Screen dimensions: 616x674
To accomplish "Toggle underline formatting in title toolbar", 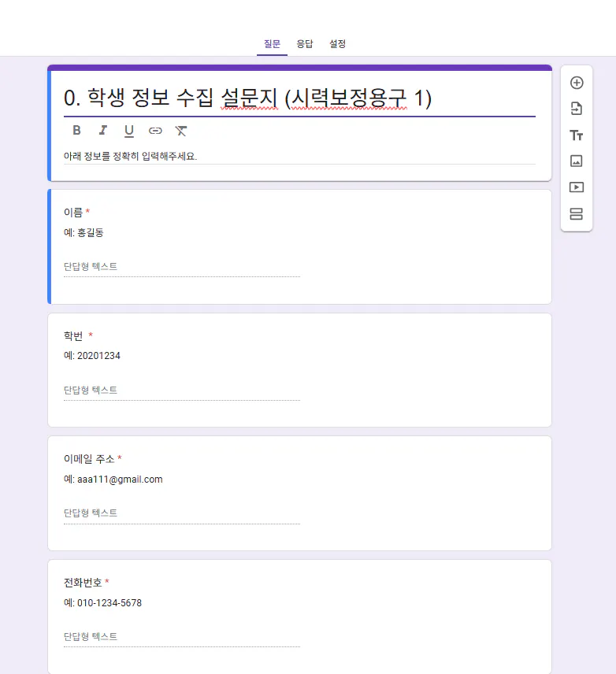I will [129, 131].
